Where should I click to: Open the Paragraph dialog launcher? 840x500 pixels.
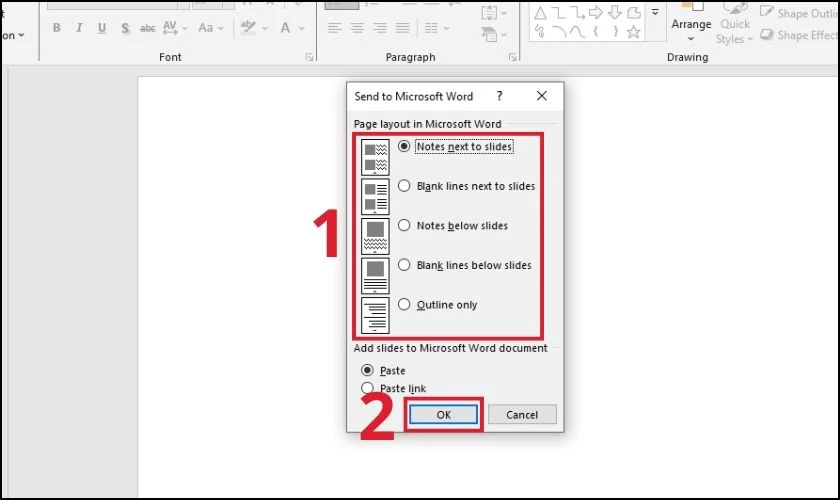pyautogui.click(x=513, y=57)
